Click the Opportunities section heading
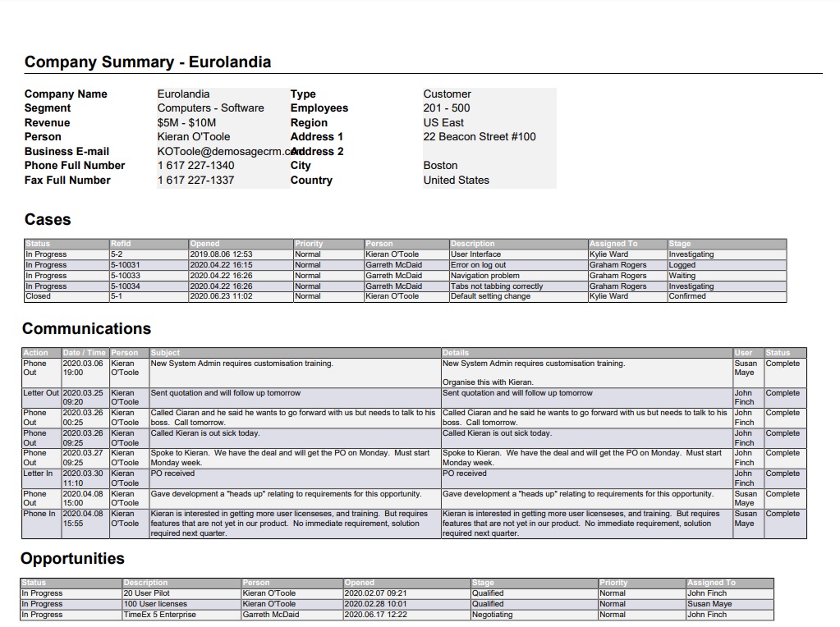Image resolution: width=840 pixels, height=627 pixels. [x=72, y=558]
